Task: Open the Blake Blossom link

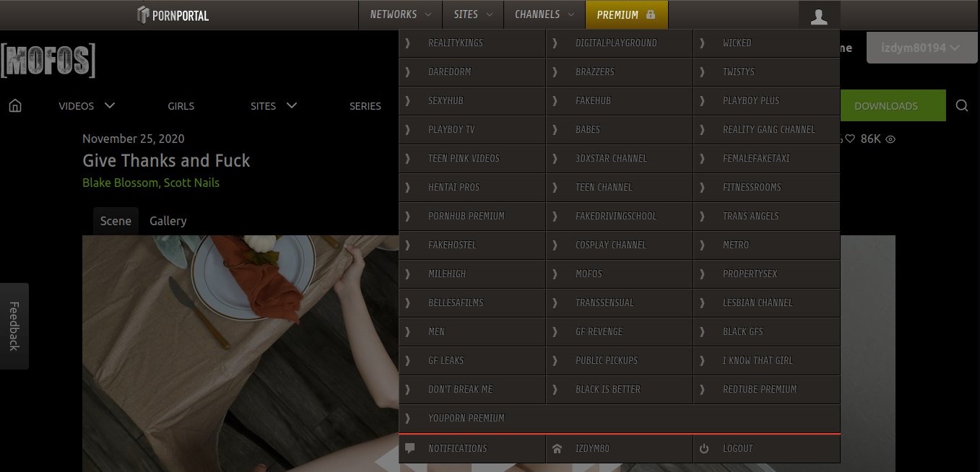Action: tap(120, 183)
